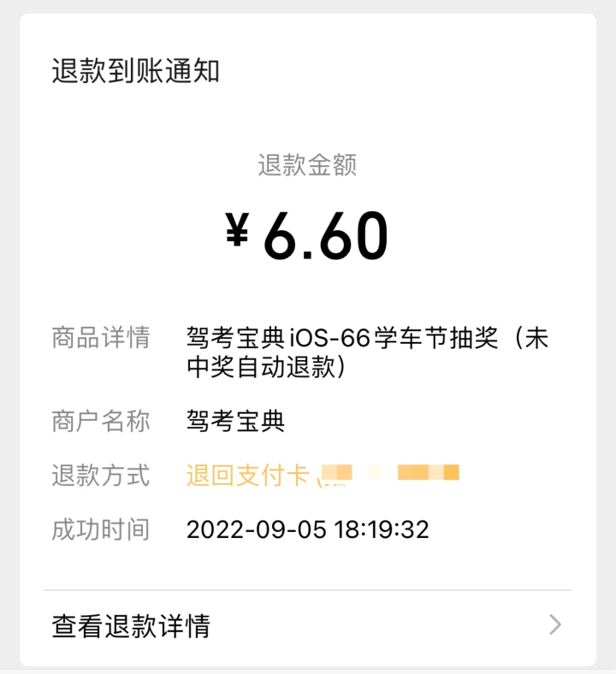Click the chevron arrow beside 查看退款详情
The width and height of the screenshot is (616, 674).
coord(555,624)
